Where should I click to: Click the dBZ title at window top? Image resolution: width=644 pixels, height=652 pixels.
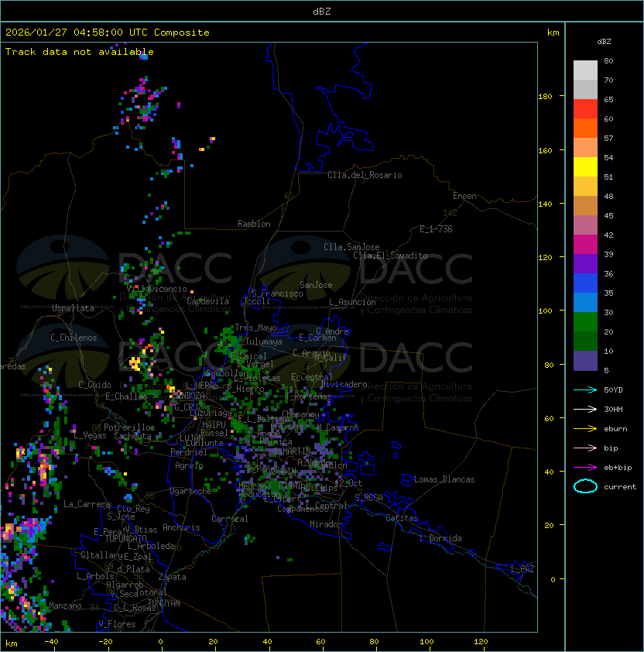pyautogui.click(x=321, y=11)
